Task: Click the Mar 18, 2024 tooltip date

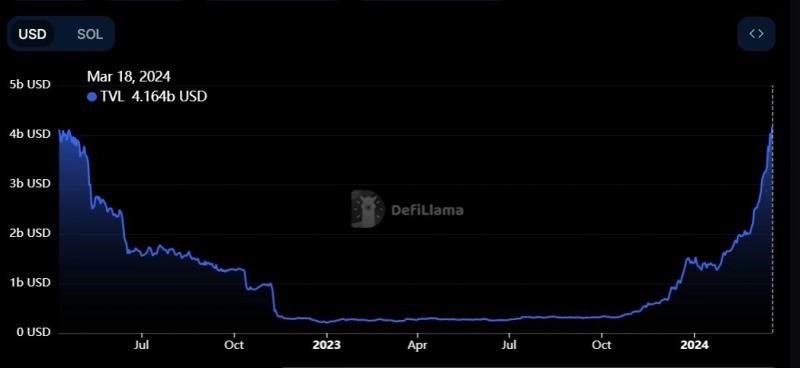Action: [129, 77]
